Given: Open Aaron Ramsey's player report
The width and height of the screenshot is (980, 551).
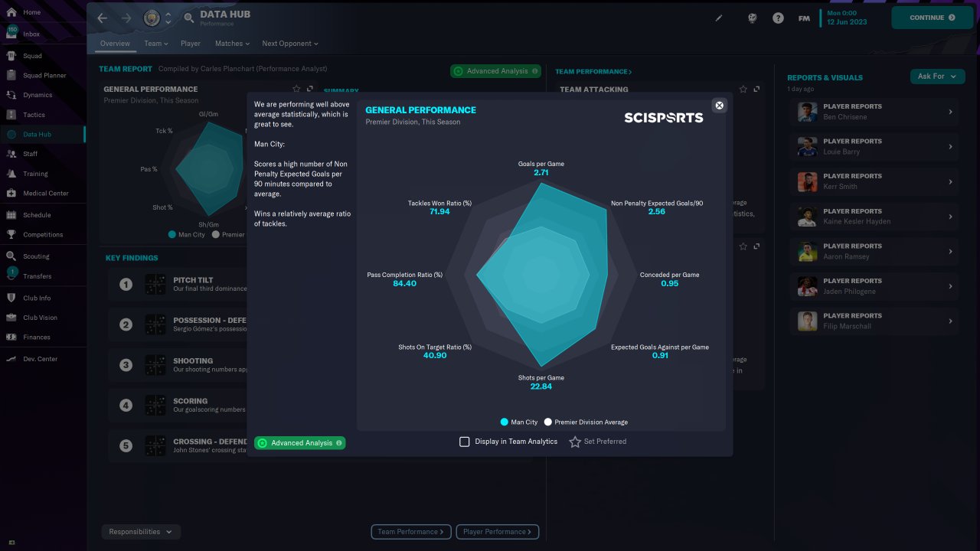Looking at the screenshot, I should (874, 251).
